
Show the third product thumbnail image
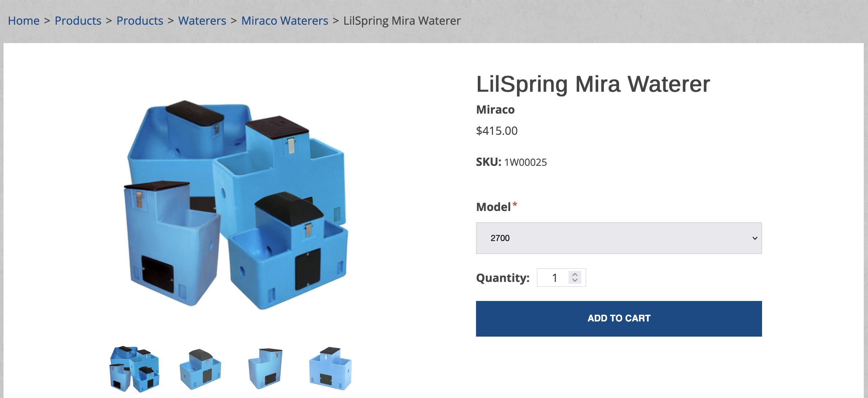266,369
